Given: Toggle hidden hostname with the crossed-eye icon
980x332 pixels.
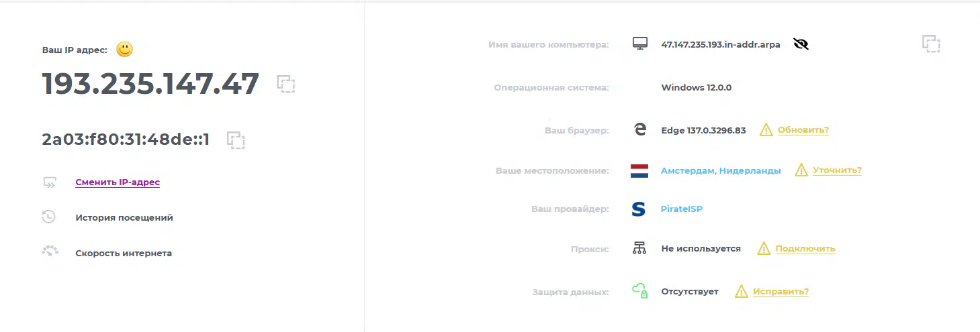Looking at the screenshot, I should pos(801,44).
